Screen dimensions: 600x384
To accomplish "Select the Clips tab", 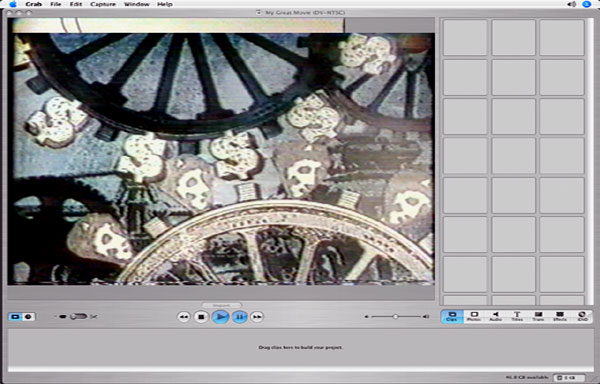I will (x=452, y=317).
